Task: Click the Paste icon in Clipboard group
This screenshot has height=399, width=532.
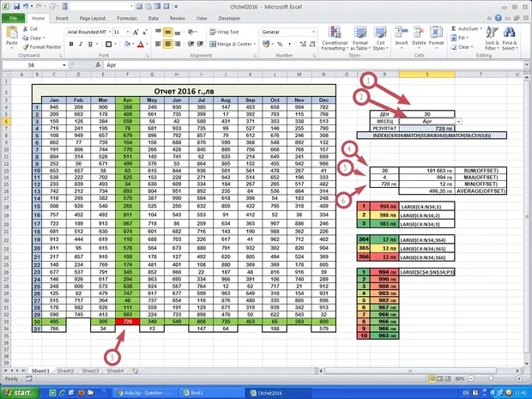Action: pyautogui.click(x=12, y=34)
